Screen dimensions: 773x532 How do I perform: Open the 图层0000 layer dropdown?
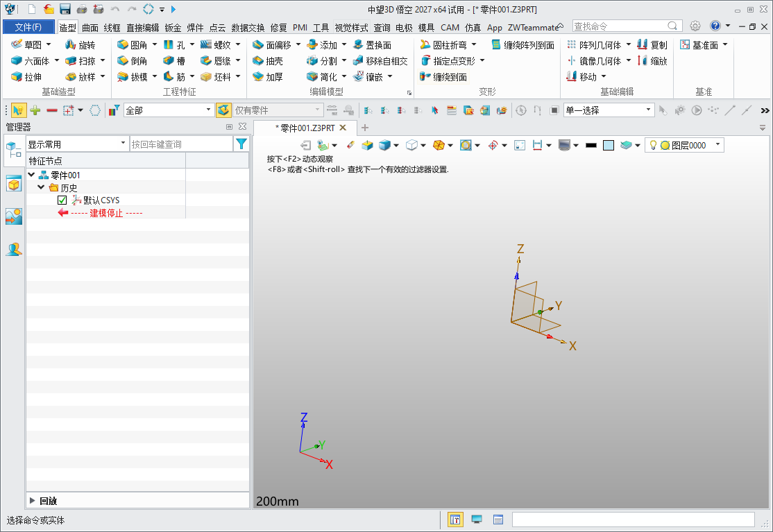pos(685,146)
